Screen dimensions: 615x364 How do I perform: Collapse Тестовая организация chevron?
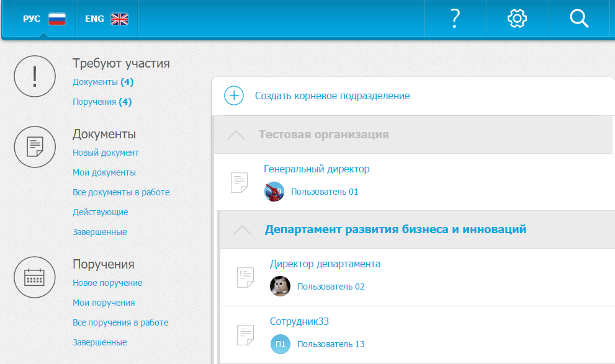pyautogui.click(x=236, y=135)
